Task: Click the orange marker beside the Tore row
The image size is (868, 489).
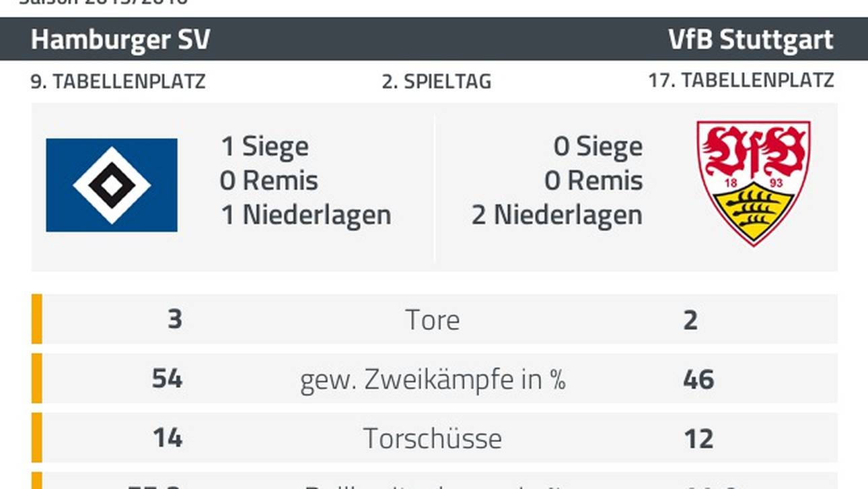Action: click(x=37, y=319)
